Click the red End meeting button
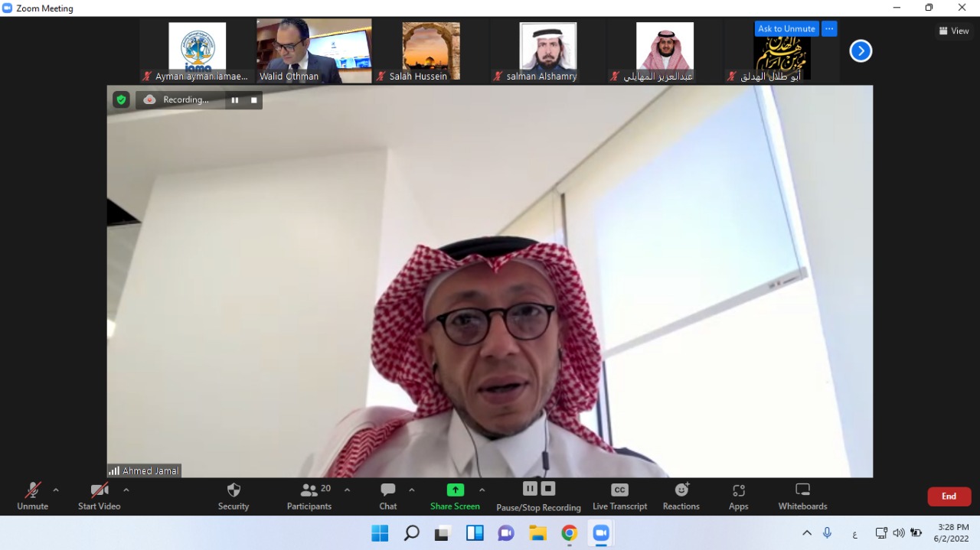 click(x=949, y=496)
